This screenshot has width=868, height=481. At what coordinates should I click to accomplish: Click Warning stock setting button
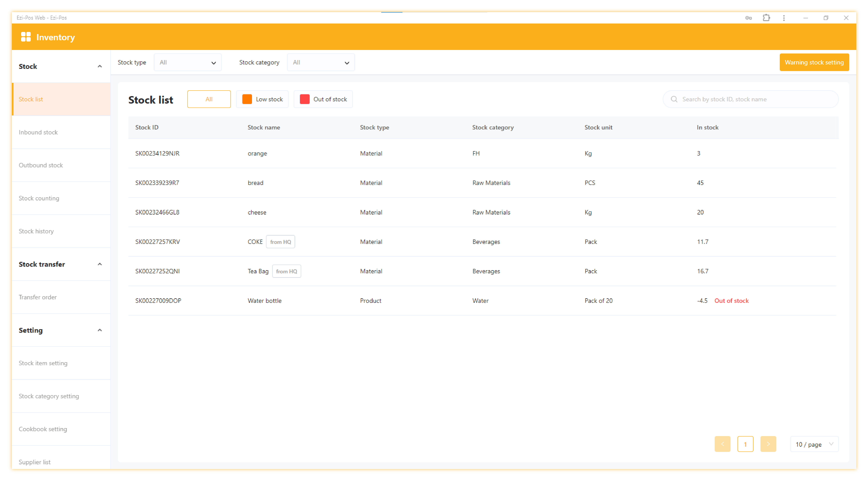tap(814, 62)
